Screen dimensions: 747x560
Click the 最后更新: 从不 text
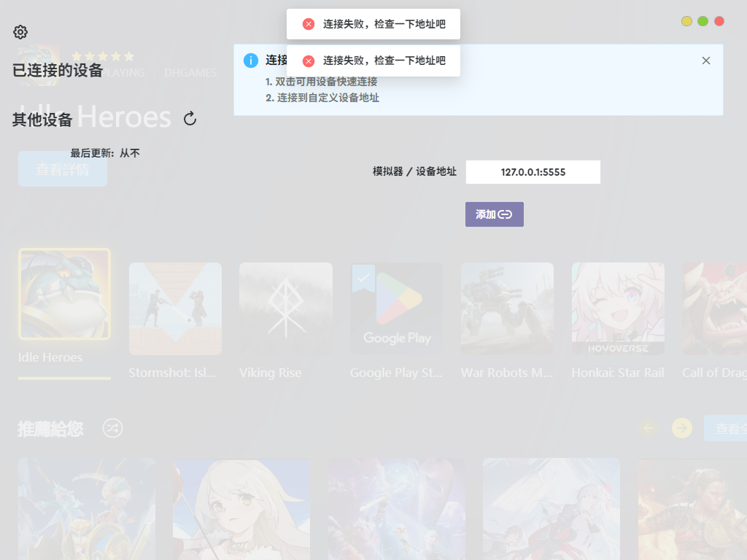pos(105,153)
